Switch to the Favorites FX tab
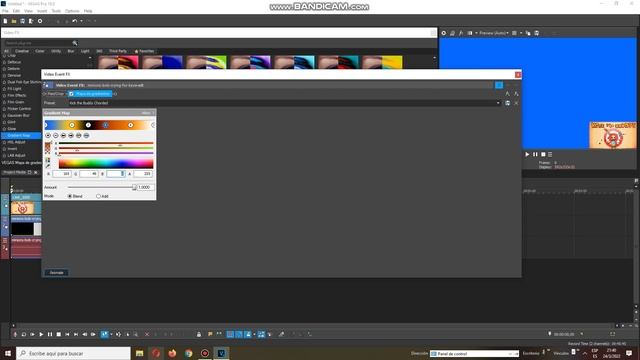 pos(144,51)
